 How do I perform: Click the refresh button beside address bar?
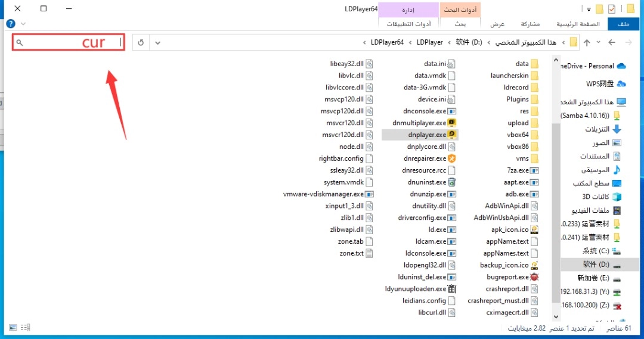141,43
